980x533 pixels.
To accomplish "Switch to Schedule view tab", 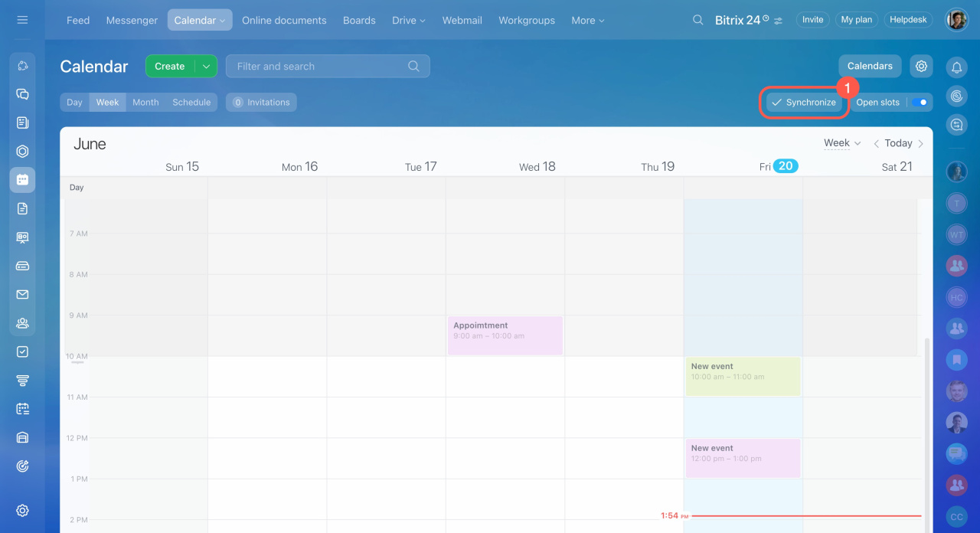I will point(191,103).
